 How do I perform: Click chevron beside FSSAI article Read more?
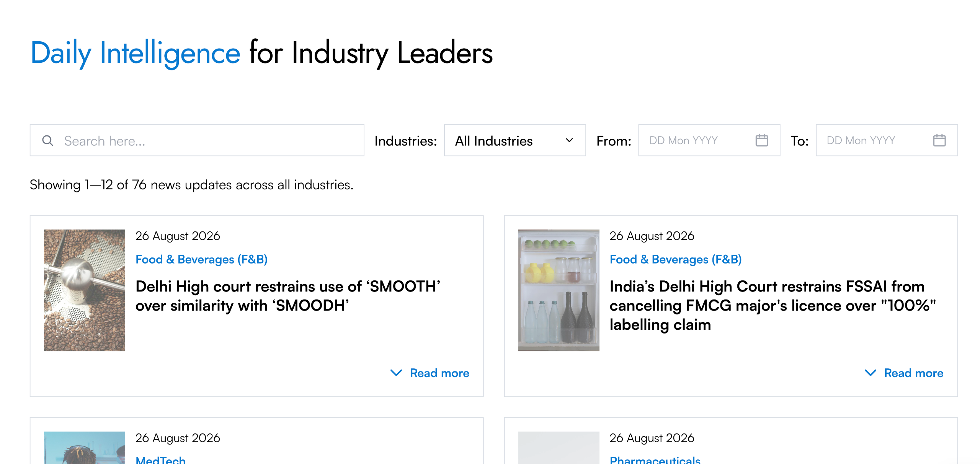870,373
